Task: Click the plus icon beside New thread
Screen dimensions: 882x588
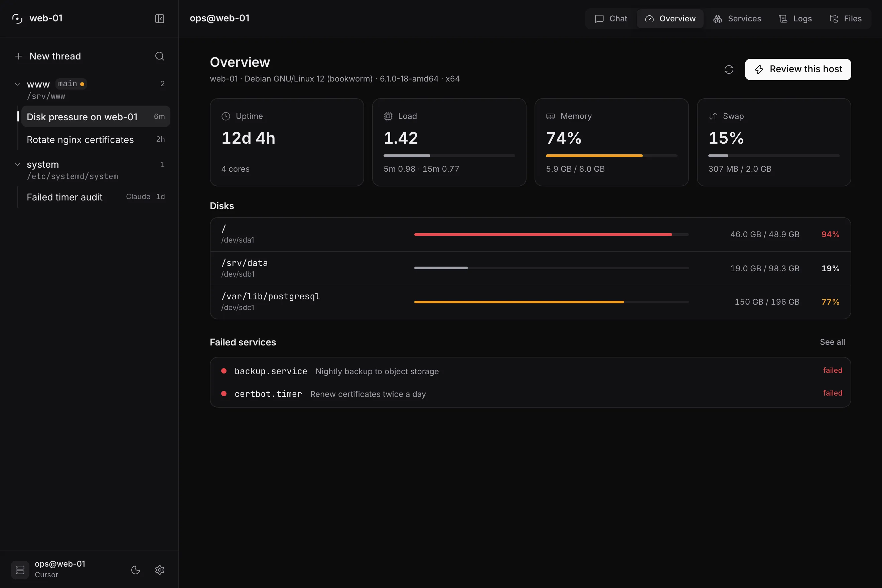Action: coord(18,56)
